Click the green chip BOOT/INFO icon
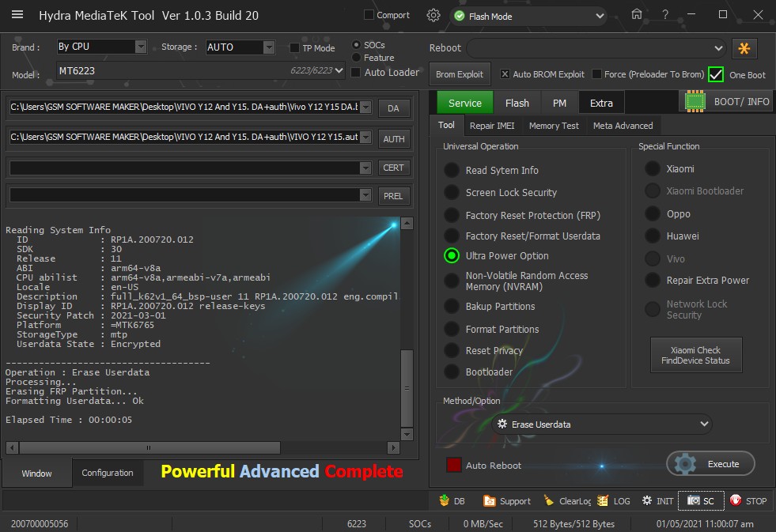This screenshot has height=532, width=776. tap(695, 101)
